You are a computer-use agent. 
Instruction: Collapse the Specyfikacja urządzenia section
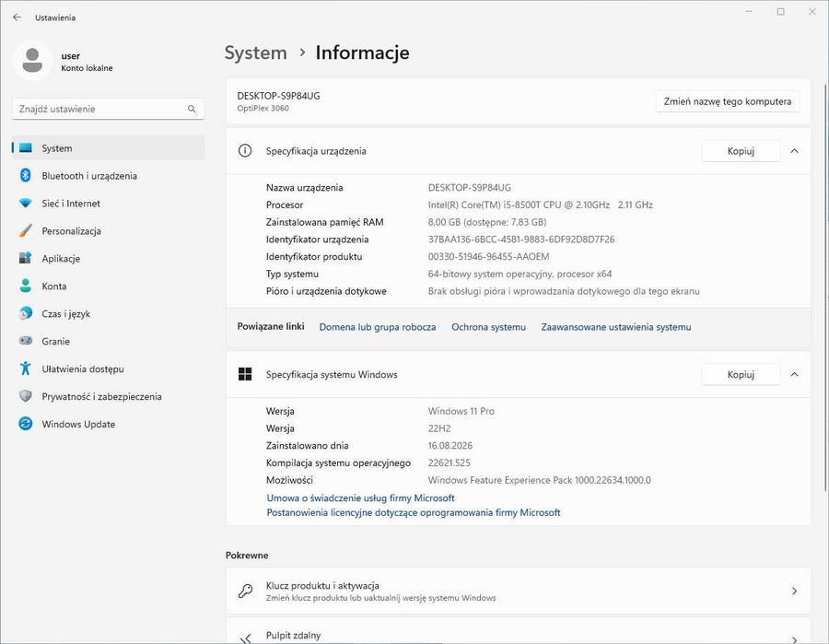[x=794, y=151]
